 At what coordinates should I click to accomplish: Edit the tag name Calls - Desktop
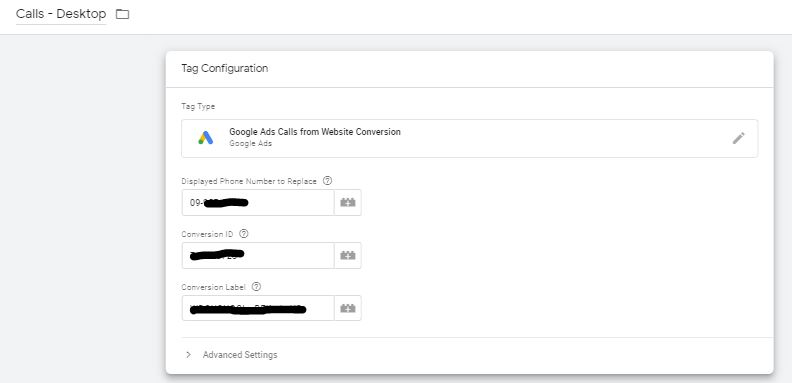61,14
